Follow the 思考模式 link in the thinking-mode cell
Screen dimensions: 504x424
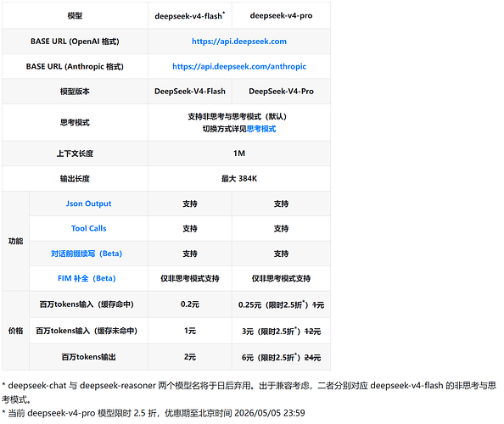[261, 129]
